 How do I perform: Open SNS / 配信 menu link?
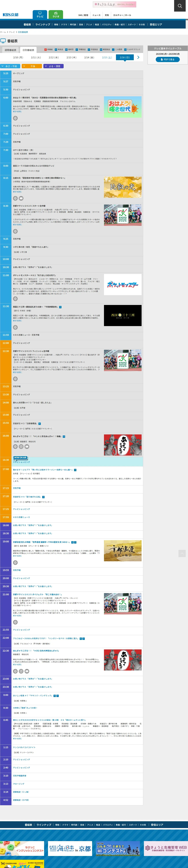click(x=83, y=15)
